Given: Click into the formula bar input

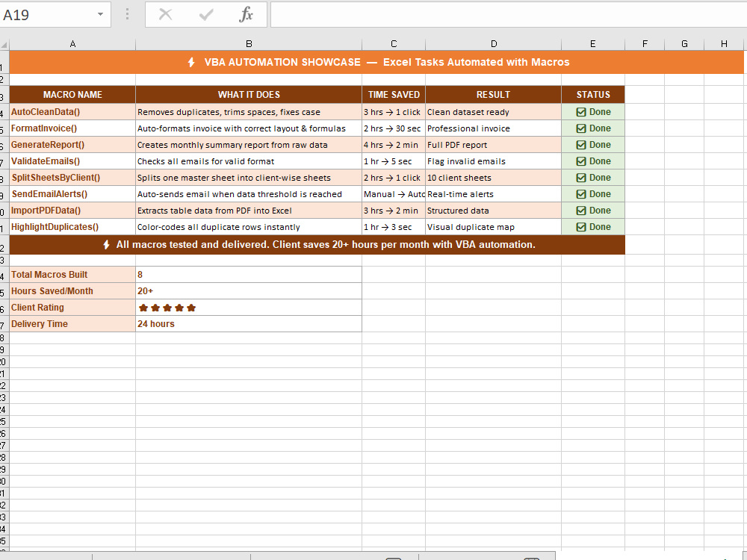Looking at the screenshot, I should click(x=508, y=15).
